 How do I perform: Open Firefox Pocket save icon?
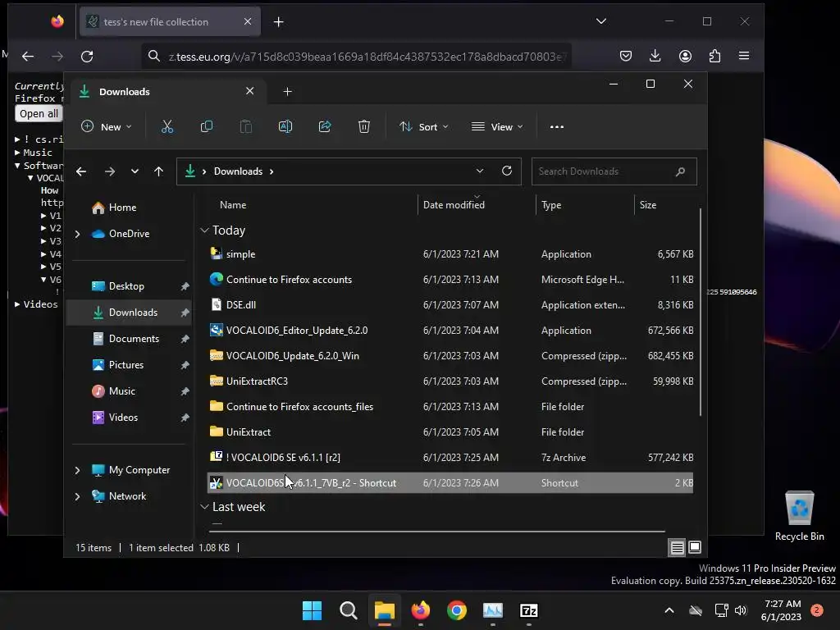coord(626,56)
